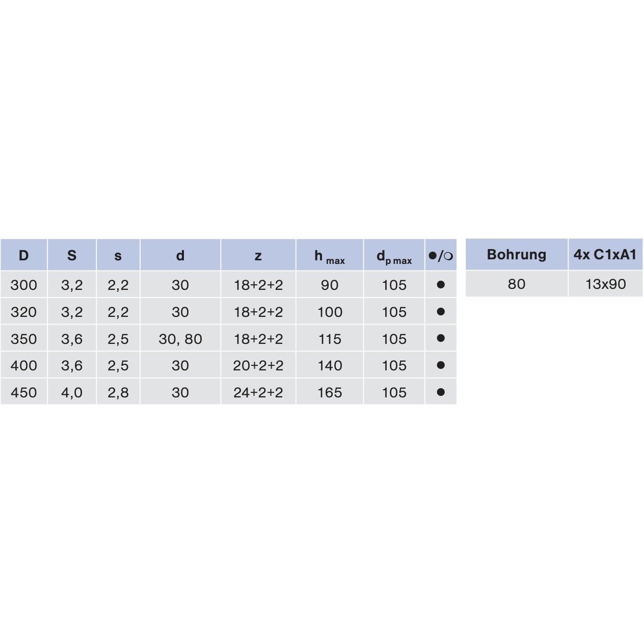Click the uppercase S column header
644x644 pixels.
[72, 255]
